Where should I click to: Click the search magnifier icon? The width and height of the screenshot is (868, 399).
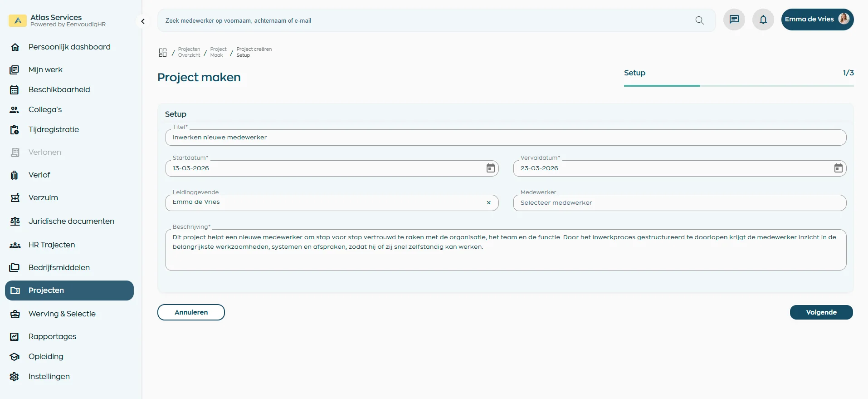tap(699, 20)
